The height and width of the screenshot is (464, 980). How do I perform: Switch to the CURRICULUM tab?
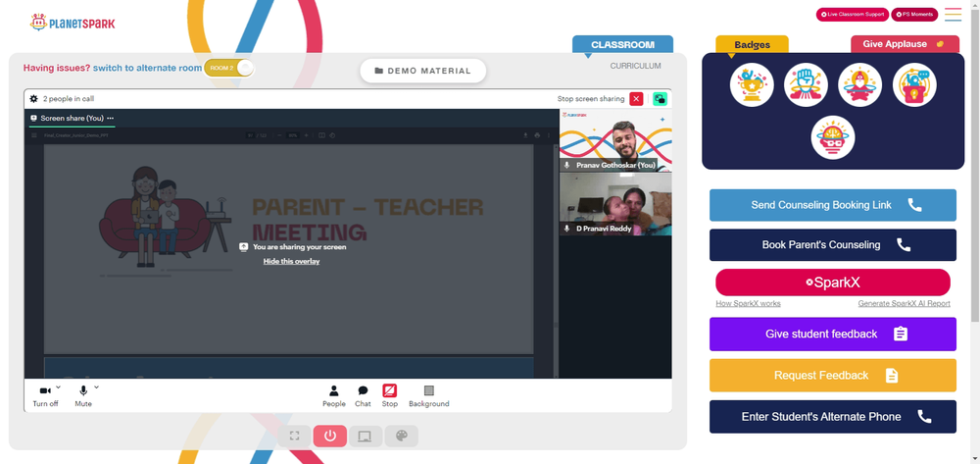(x=635, y=66)
